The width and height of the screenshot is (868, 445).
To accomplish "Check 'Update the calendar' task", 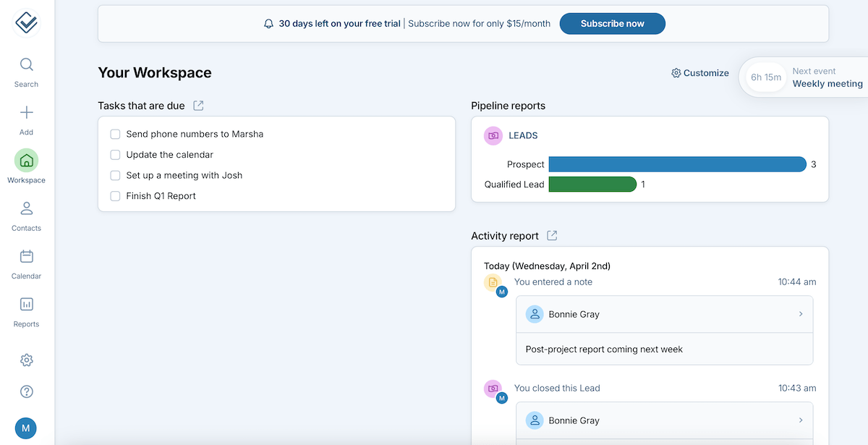I will 115,155.
